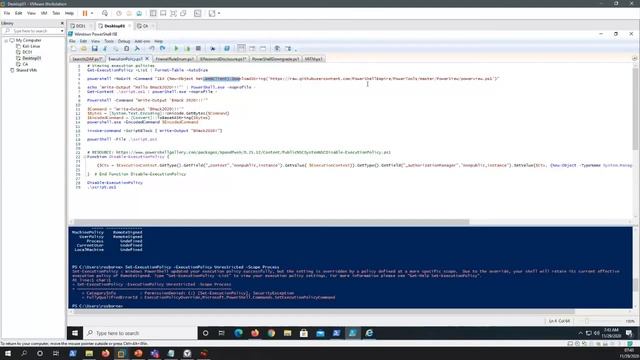Open the Tools menu in PowerShell ISE
The width and height of the screenshot is (640, 360).
109,41
